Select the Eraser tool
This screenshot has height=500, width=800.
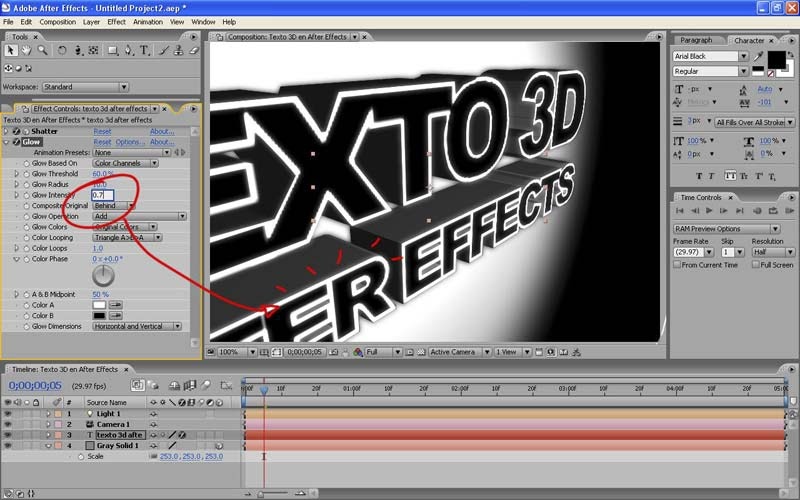click(x=194, y=50)
